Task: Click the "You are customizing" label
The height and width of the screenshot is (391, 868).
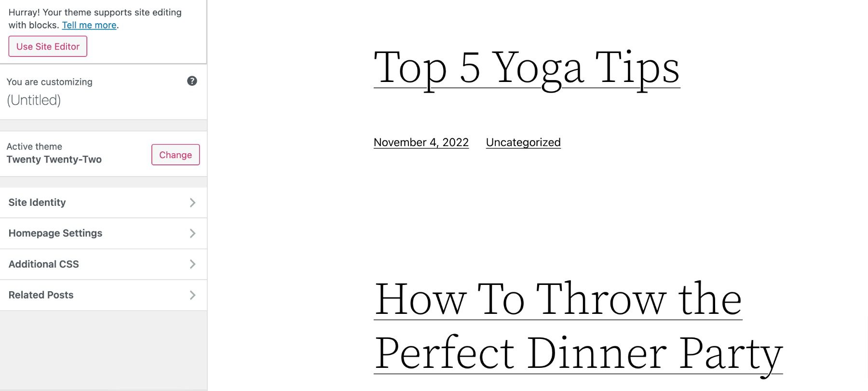Action: pyautogui.click(x=50, y=82)
